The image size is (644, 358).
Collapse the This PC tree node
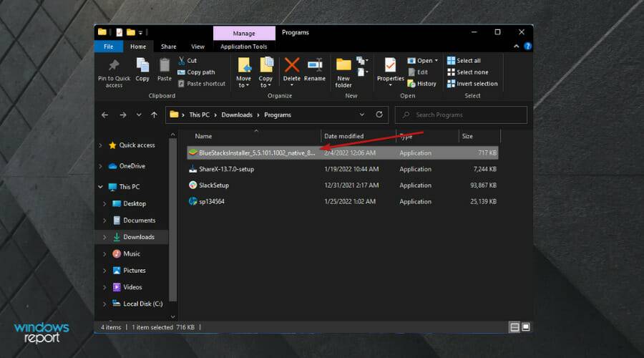pyautogui.click(x=100, y=187)
